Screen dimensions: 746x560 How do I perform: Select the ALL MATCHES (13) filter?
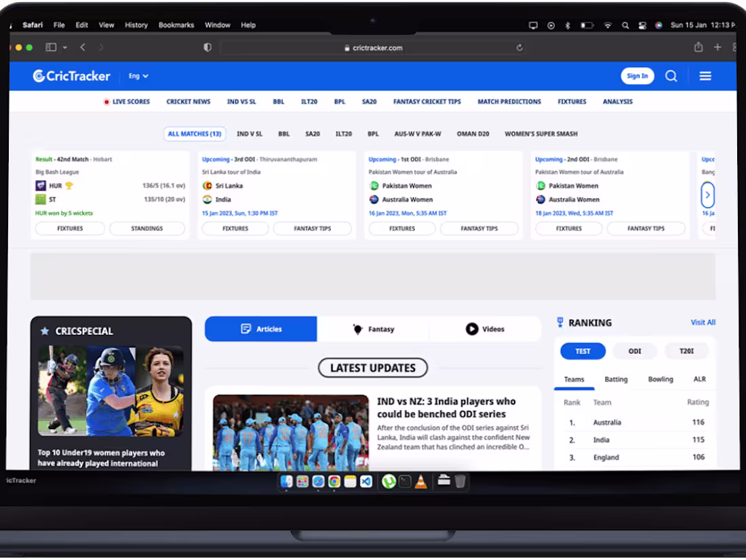click(x=195, y=134)
